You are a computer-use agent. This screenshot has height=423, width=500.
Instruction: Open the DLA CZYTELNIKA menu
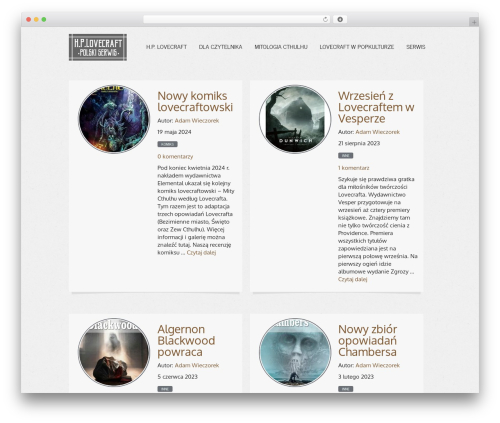[220, 47]
